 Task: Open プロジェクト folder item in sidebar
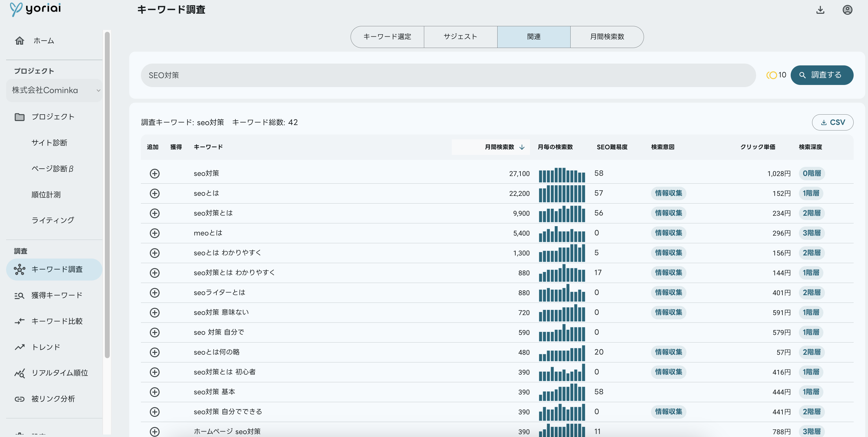pos(54,116)
